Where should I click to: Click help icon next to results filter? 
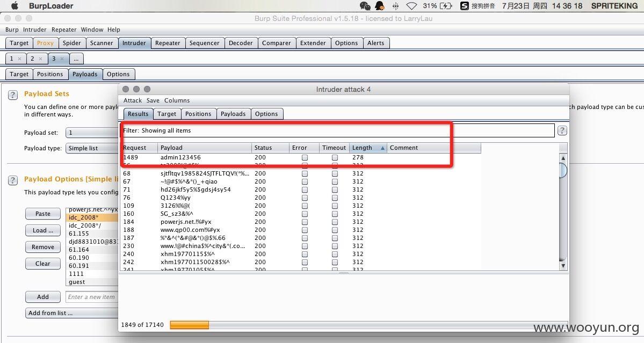pos(562,130)
